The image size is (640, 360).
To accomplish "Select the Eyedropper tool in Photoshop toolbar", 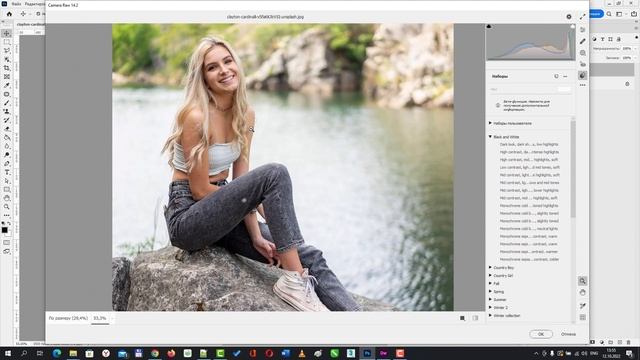I will click(7, 85).
